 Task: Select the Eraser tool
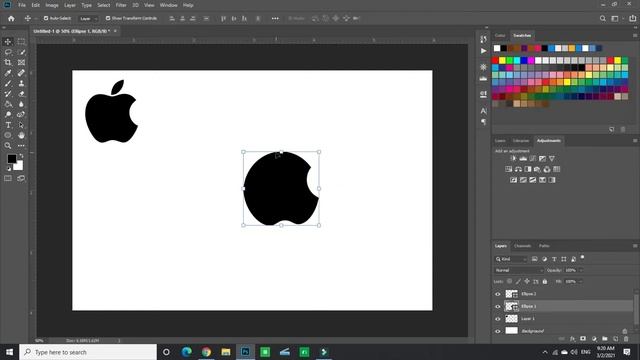point(21,94)
